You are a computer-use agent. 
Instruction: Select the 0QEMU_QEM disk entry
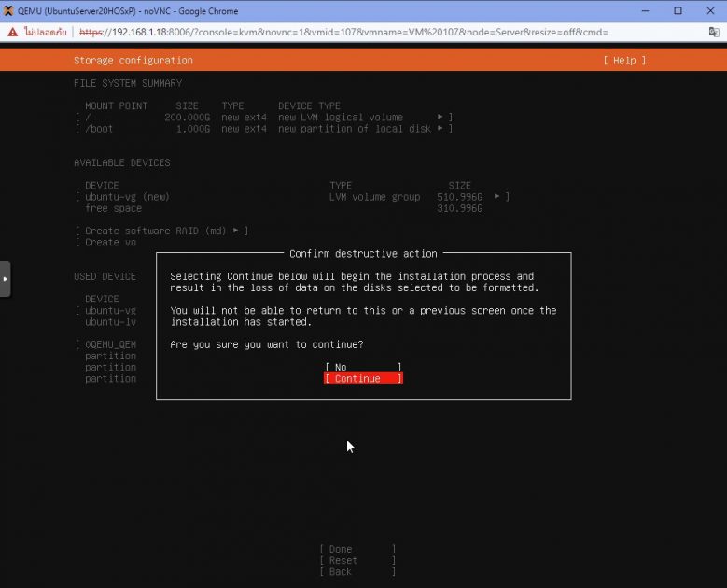coord(106,344)
